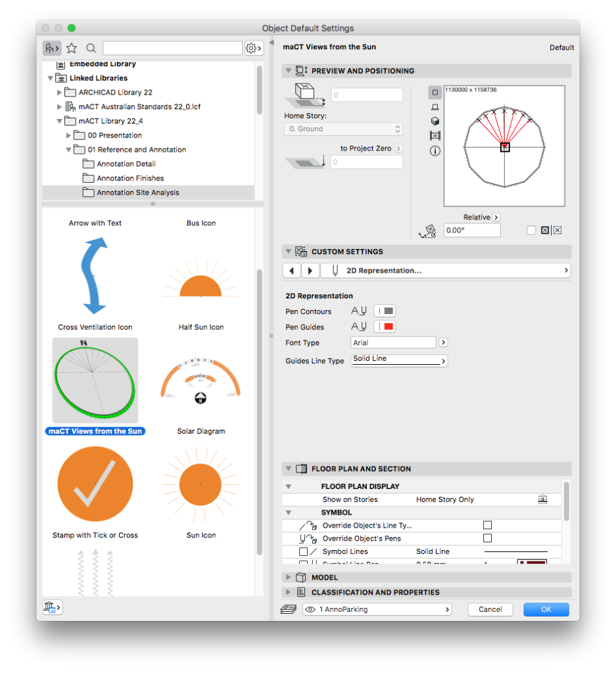Open the 1 AnnoParking layer dropdown
This screenshot has width=616, height=673.
click(377, 609)
